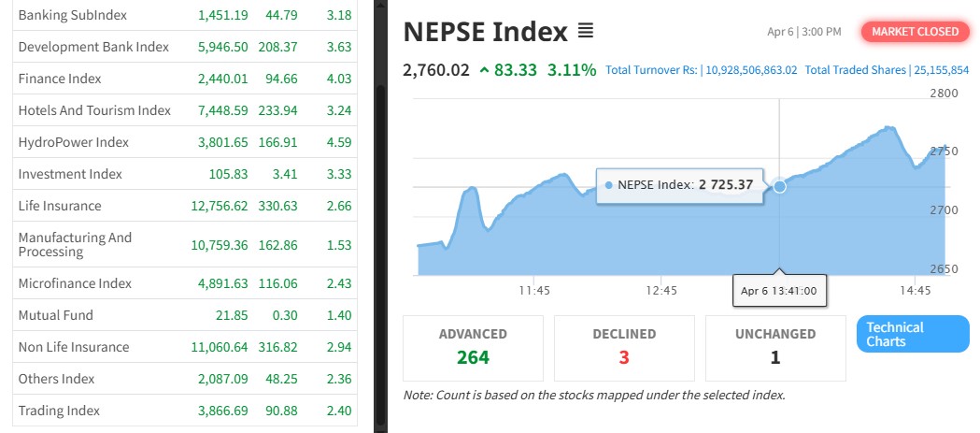Select the Trading Index row
The image size is (980, 433).
coord(59,411)
